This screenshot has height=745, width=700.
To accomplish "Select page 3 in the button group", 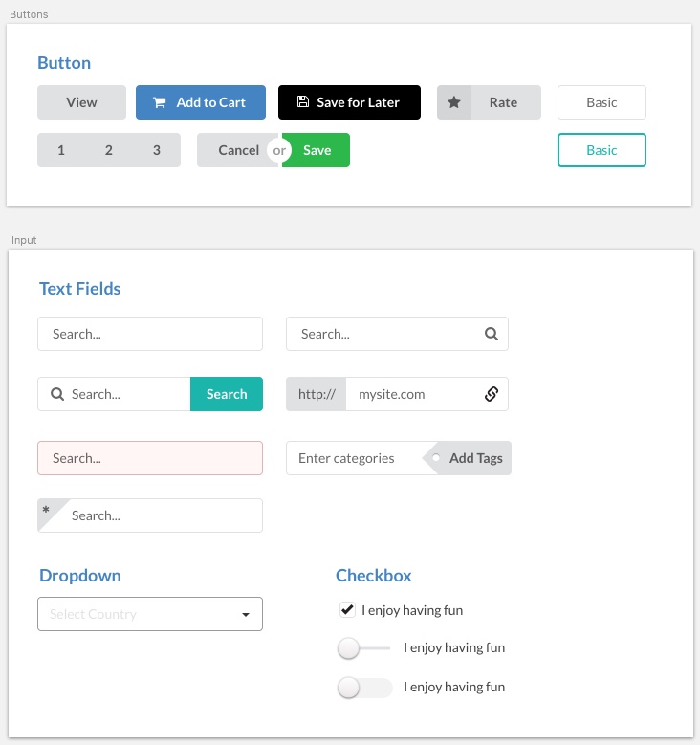I will point(157,150).
